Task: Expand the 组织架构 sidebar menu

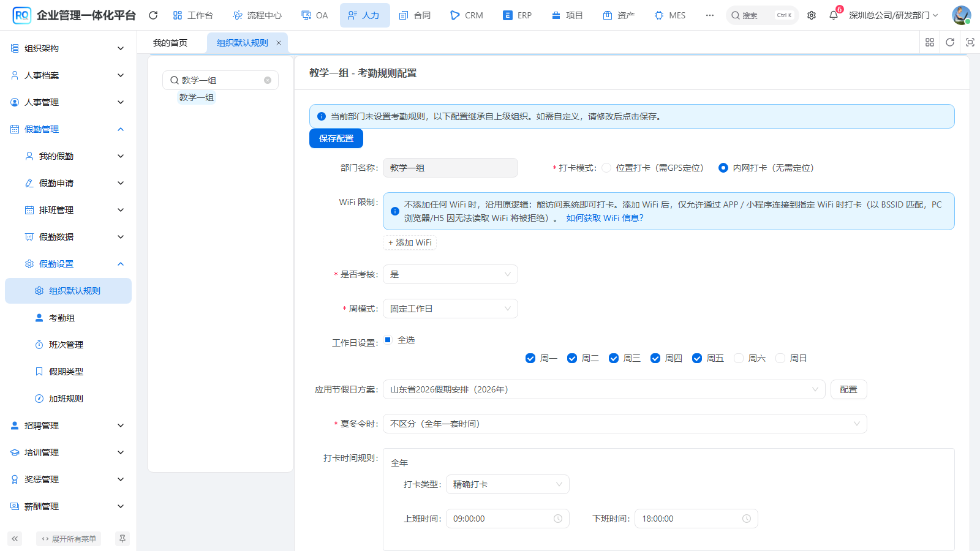Action: coord(68,48)
